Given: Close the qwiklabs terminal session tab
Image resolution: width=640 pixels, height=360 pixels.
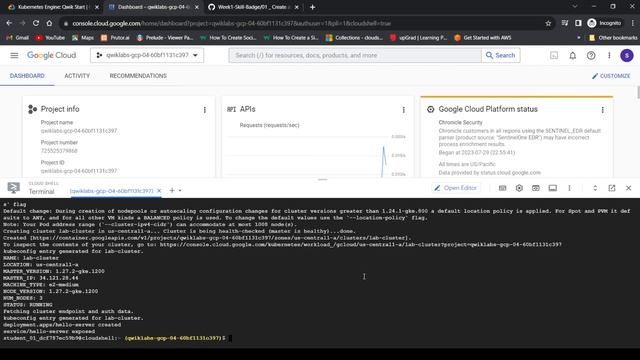Looking at the screenshot, I should 159,191.
